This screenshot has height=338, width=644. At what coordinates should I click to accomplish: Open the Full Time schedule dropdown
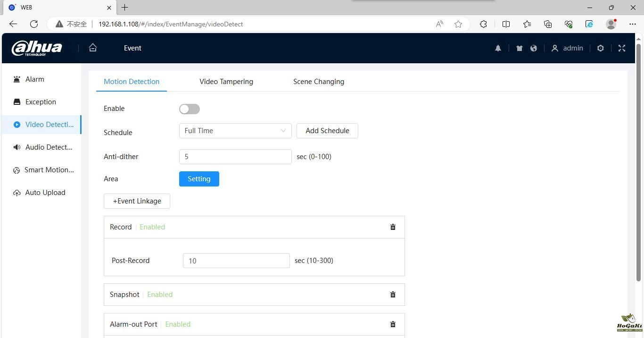click(235, 131)
